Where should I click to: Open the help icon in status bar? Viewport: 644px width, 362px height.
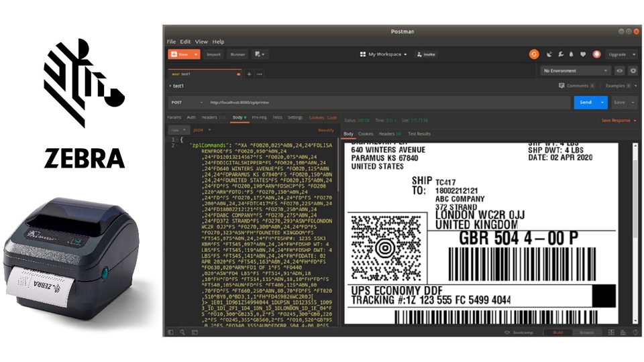pyautogui.click(x=635, y=332)
